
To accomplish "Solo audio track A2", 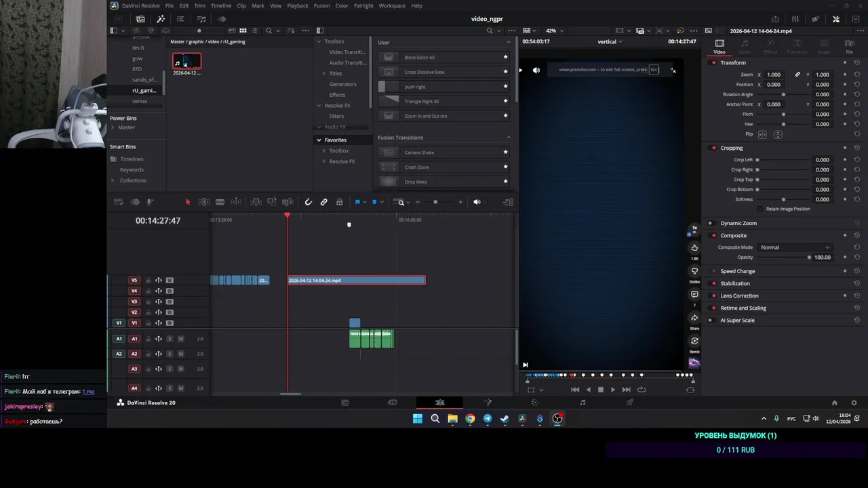I will [170, 354].
